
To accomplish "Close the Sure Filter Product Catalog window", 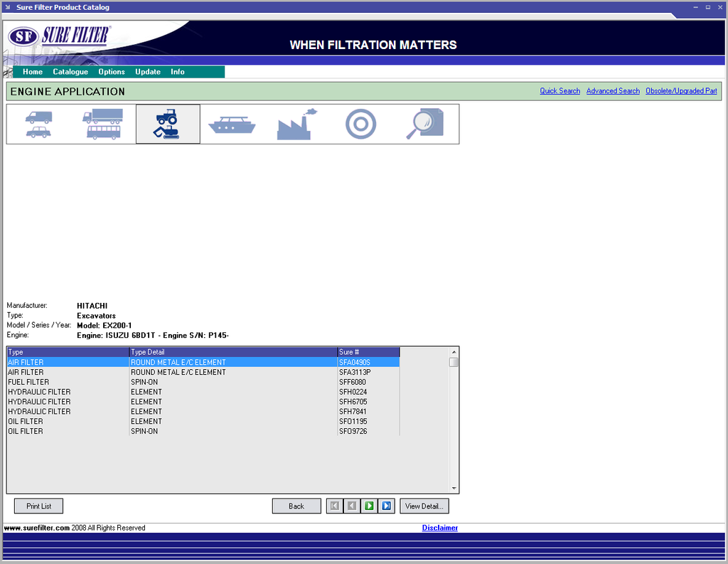I will (721, 7).
